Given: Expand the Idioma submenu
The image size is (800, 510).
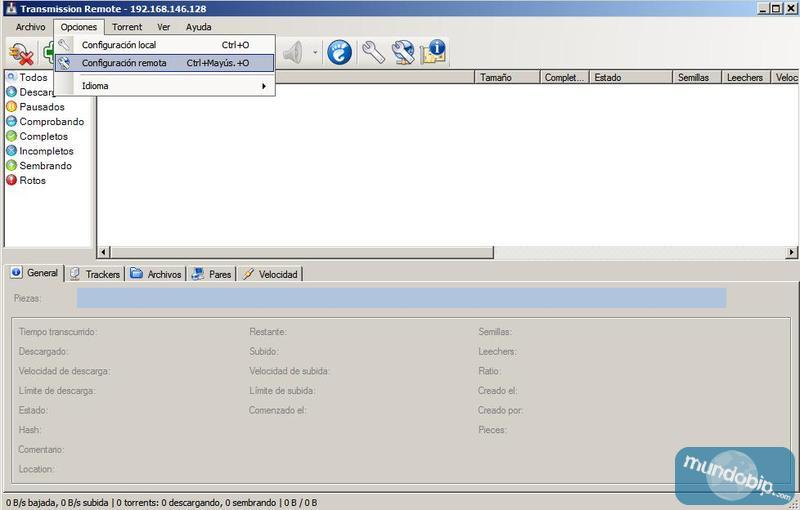Looking at the screenshot, I should pyautogui.click(x=165, y=86).
